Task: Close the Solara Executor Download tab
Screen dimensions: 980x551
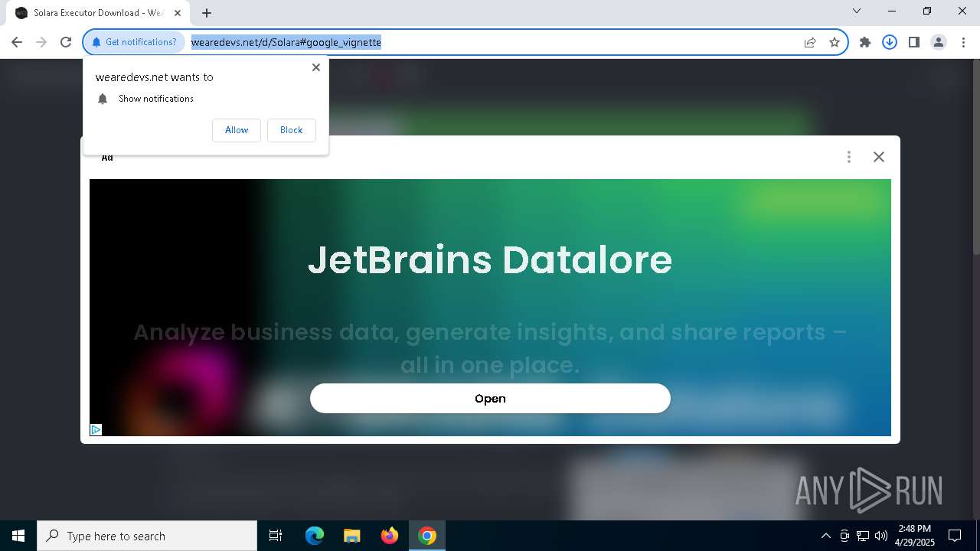Action: pyautogui.click(x=178, y=13)
